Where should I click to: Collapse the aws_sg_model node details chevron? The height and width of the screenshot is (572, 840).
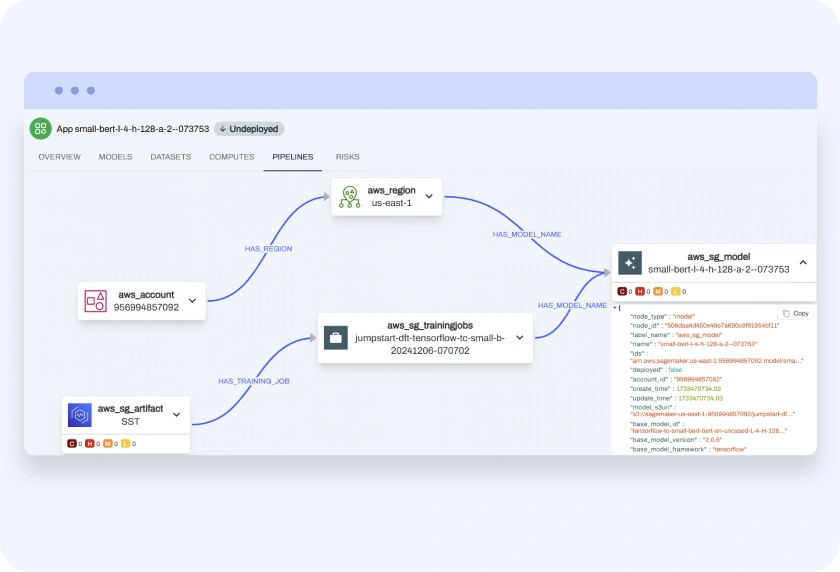click(x=807, y=263)
